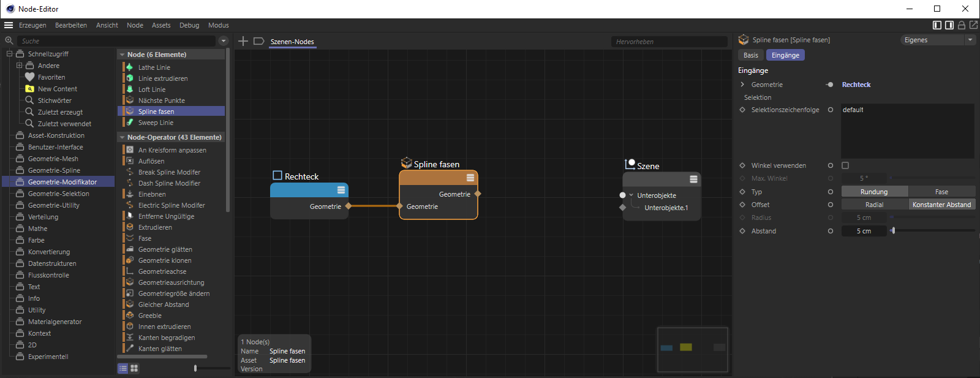Open the Eigenes dropdown
Viewport: 980px width, 378px height.
pos(937,40)
